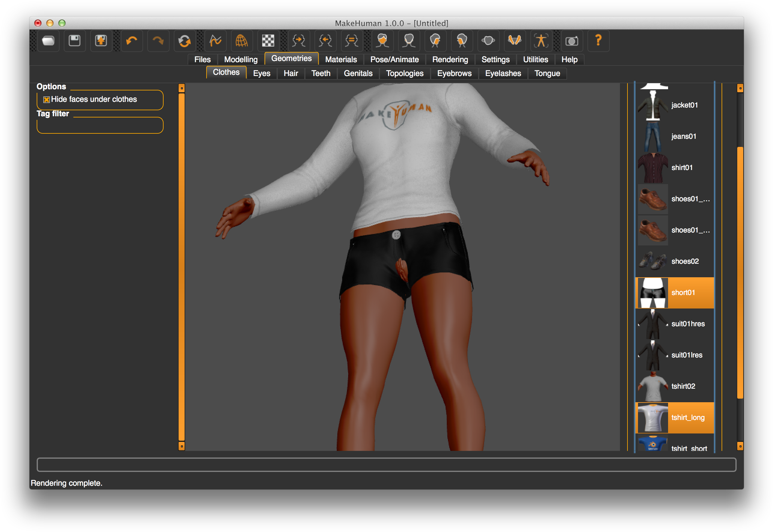This screenshot has height=532, width=773.
Task: Click the Tag filter input box
Action: click(100, 126)
